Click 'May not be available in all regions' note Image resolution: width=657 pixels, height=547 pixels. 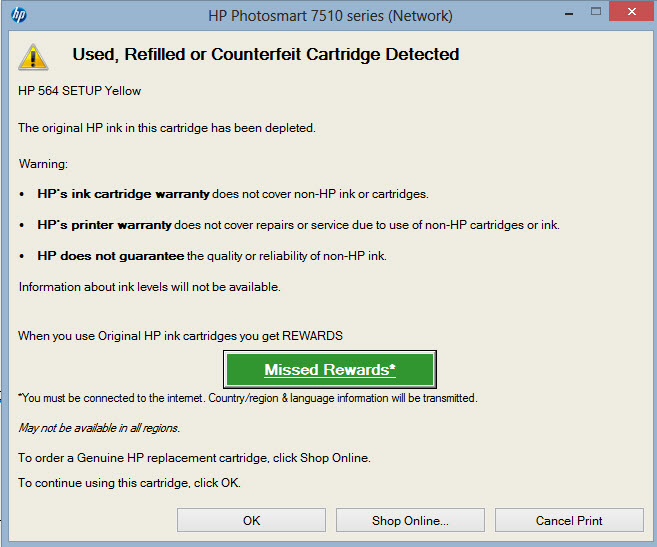pyautogui.click(x=99, y=428)
